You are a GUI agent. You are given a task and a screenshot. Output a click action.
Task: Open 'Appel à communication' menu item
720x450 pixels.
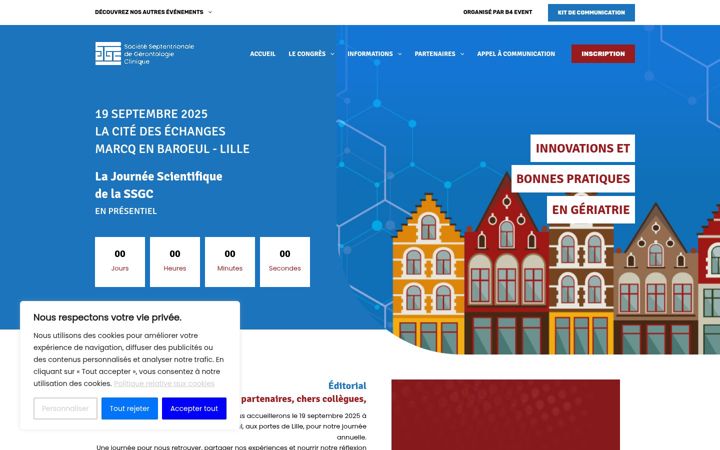click(x=516, y=54)
